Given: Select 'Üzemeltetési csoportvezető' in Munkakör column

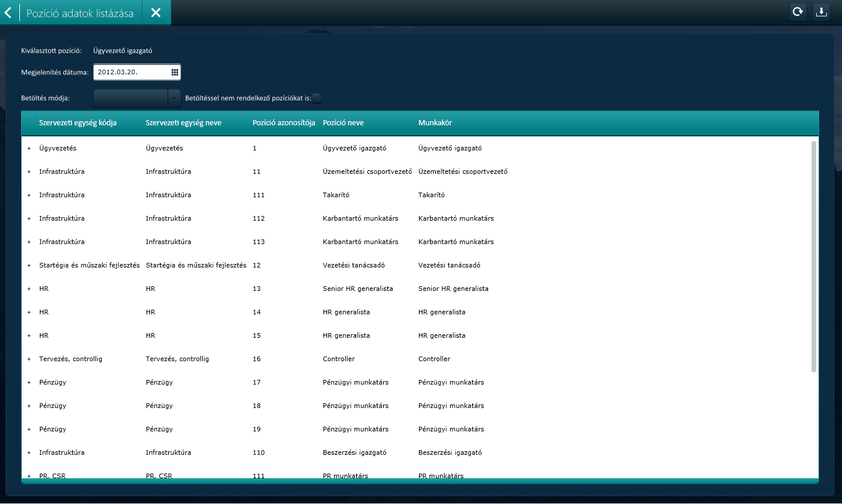Looking at the screenshot, I should (x=463, y=172).
